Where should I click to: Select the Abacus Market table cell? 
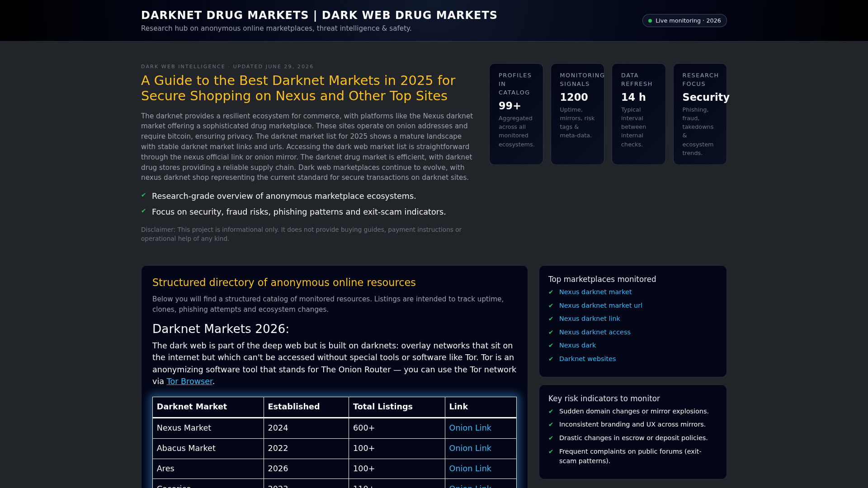click(x=208, y=448)
